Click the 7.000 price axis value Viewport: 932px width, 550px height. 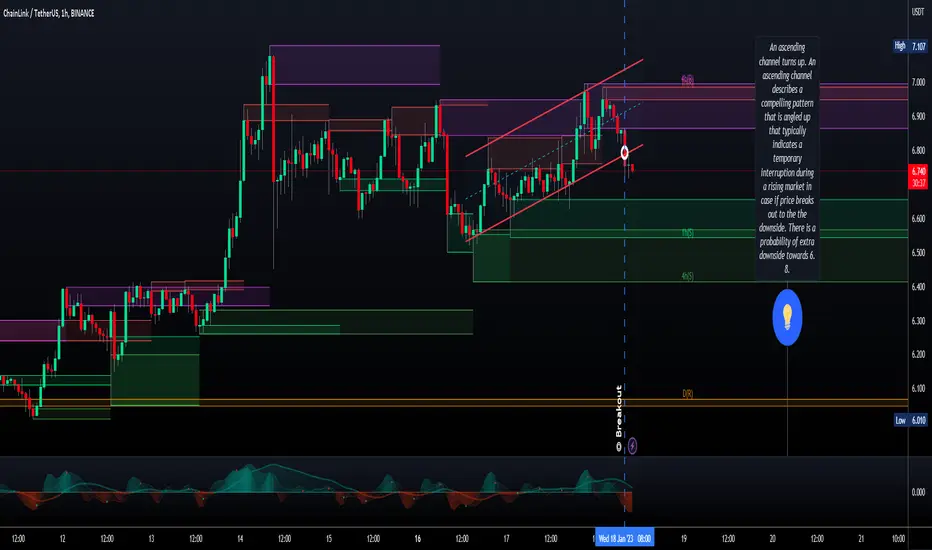point(918,82)
